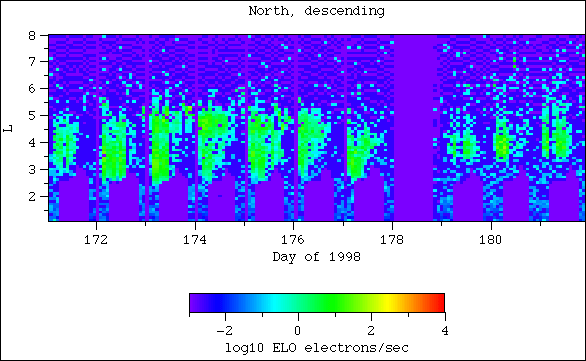Click the y-axis tick label 4
Image resolution: width=586 pixels, height=361 pixels.
32,142
